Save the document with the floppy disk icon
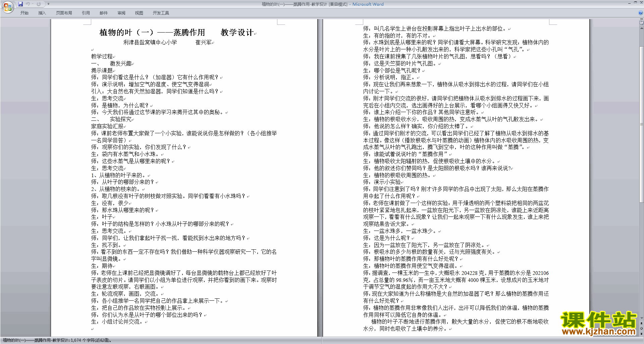644x344 pixels. [20, 4]
